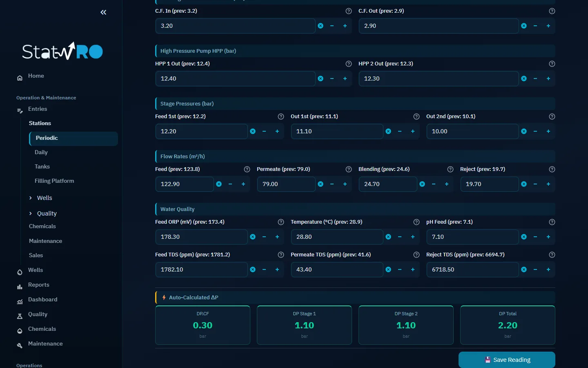Image resolution: width=588 pixels, height=368 pixels.
Task: Open help icon for HPP 1 Out
Action: point(349,64)
